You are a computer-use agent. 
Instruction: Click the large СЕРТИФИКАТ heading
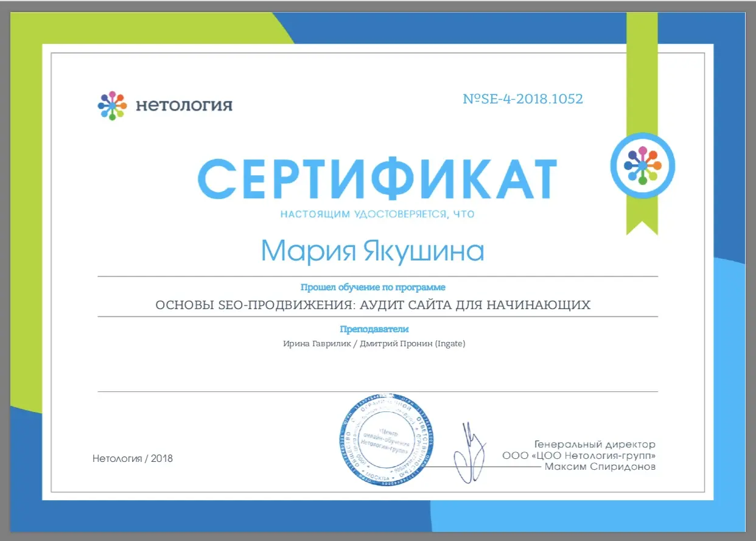click(377, 180)
